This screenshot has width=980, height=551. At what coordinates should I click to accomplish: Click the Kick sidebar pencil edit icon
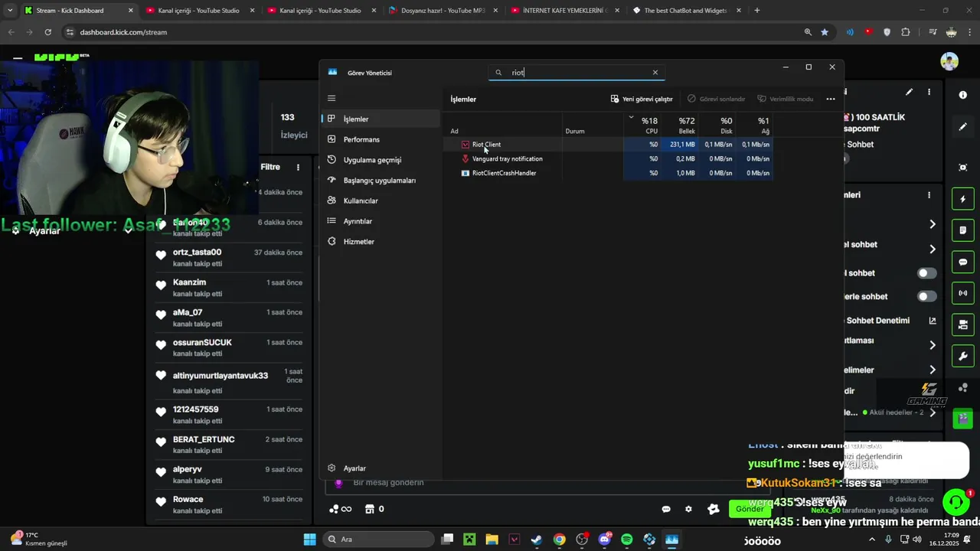pyautogui.click(x=963, y=127)
